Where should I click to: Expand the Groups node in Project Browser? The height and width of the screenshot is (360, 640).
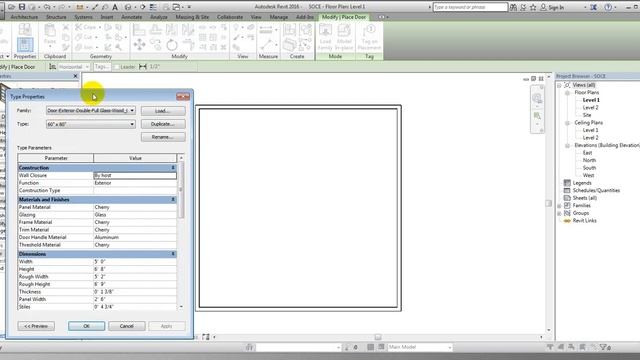pyautogui.click(x=559, y=213)
